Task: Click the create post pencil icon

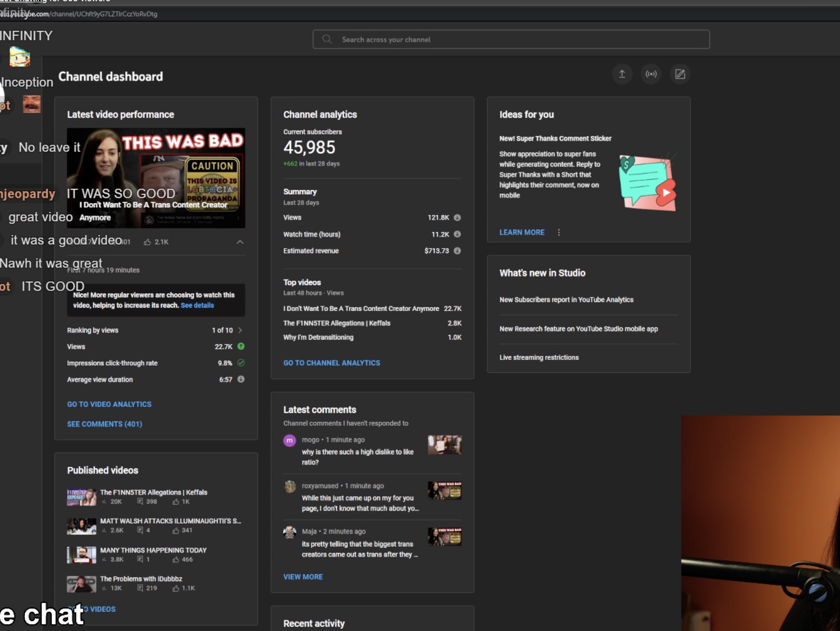Action: [680, 74]
